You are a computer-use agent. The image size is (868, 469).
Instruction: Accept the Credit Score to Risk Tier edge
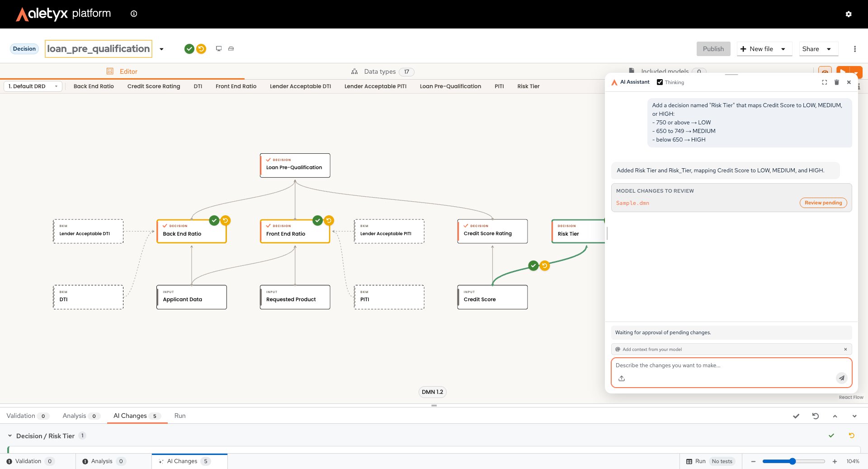pos(533,265)
